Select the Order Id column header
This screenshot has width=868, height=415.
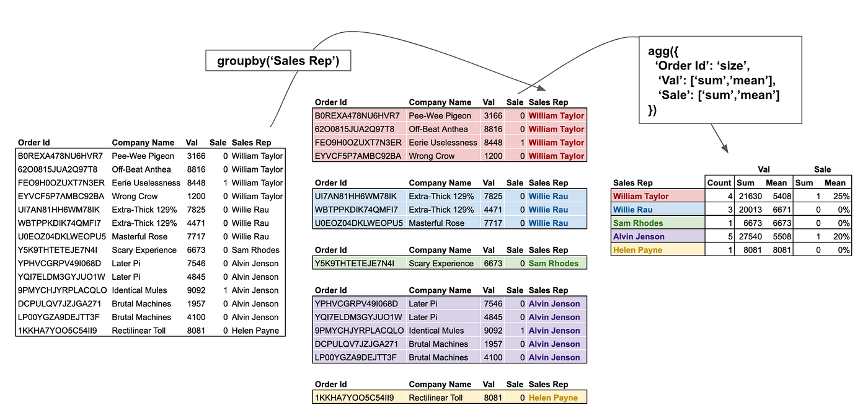click(37, 142)
